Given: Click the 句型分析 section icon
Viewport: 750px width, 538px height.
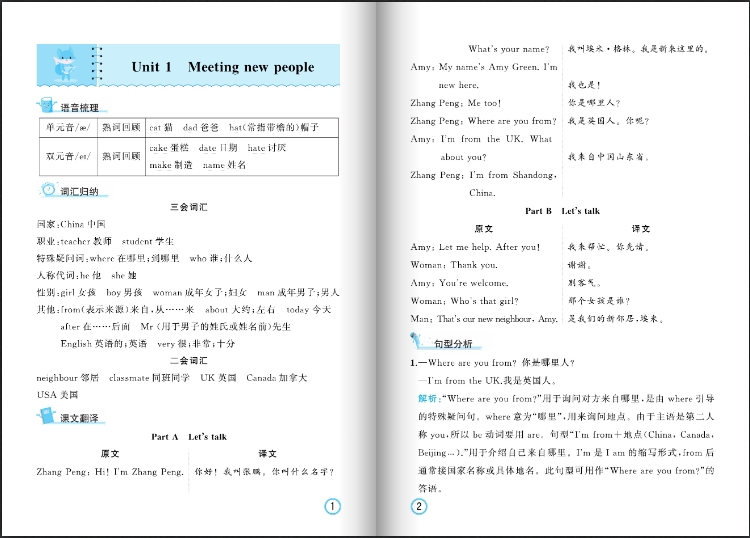Looking at the screenshot, I should click(418, 340).
